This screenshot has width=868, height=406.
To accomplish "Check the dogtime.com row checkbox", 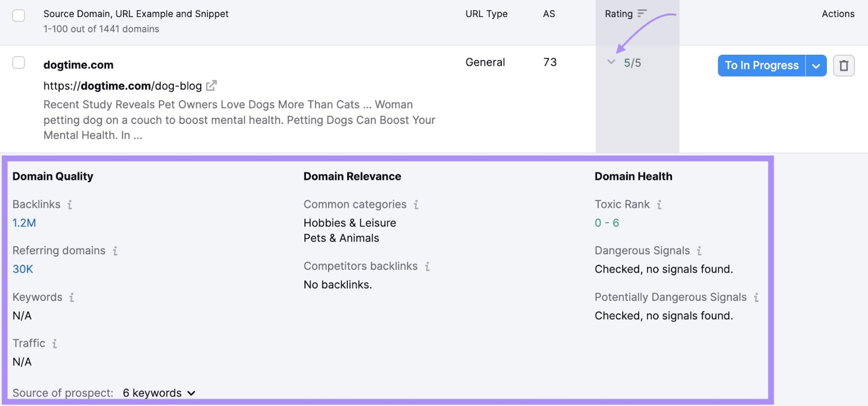I will [18, 62].
